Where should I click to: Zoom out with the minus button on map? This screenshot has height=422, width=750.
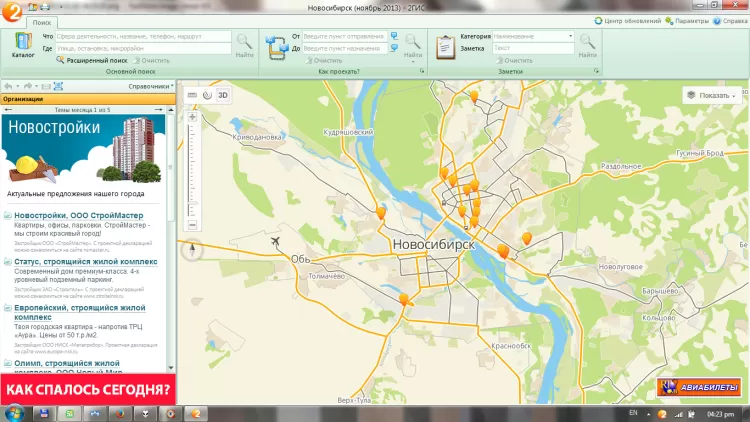(192, 225)
